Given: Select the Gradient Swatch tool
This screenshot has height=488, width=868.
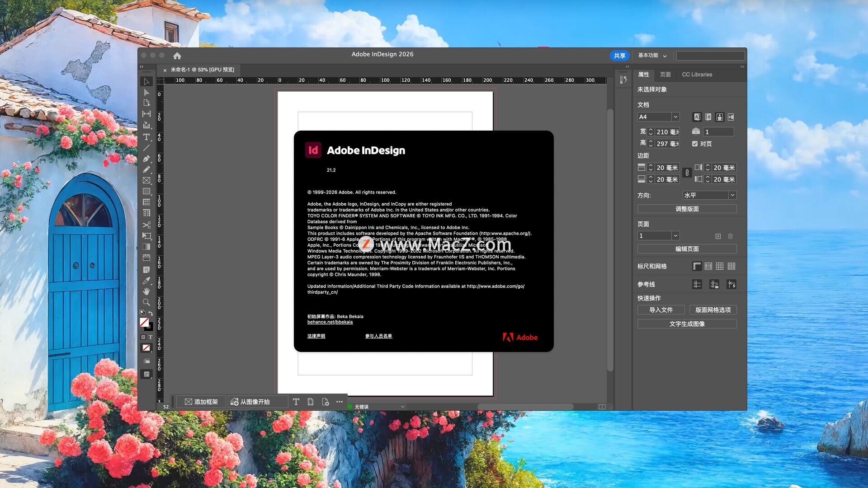Looking at the screenshot, I should click(146, 247).
